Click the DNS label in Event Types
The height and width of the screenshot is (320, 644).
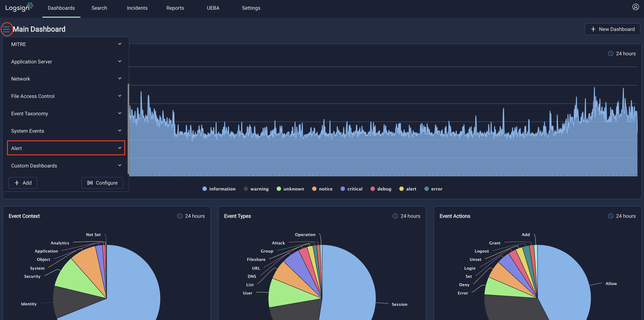[252, 276]
